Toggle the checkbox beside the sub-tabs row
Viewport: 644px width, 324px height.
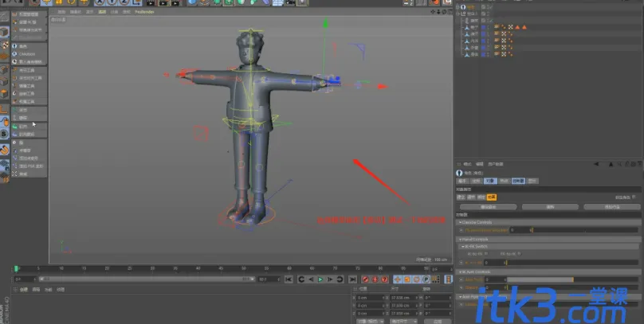634,197
